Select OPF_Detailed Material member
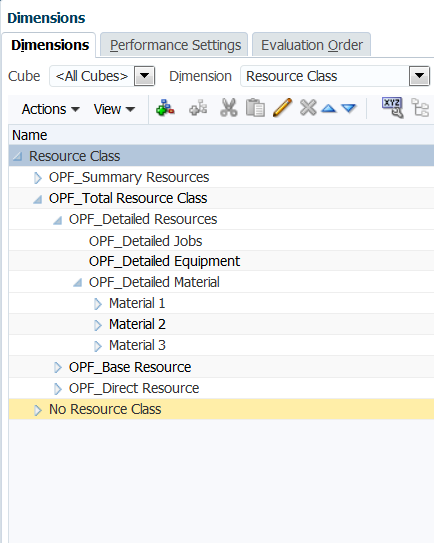 click(x=154, y=282)
